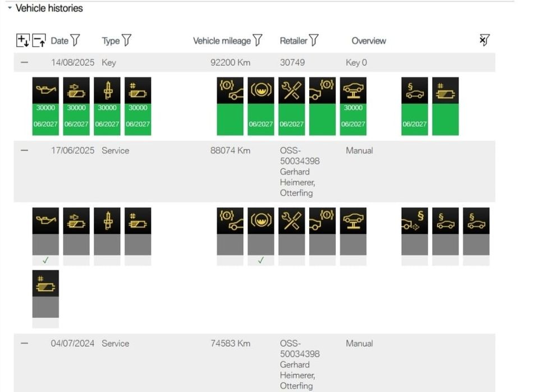Image resolution: width=541 pixels, height=392 pixels.
Task: Collapse the 14/08/2025 Key entry
Action: point(24,62)
